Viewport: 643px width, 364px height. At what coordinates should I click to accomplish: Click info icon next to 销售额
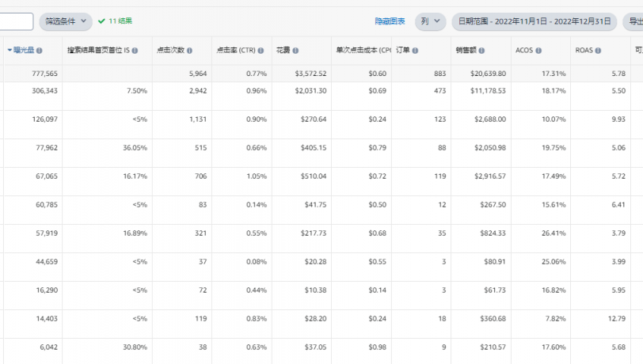pyautogui.click(x=481, y=51)
